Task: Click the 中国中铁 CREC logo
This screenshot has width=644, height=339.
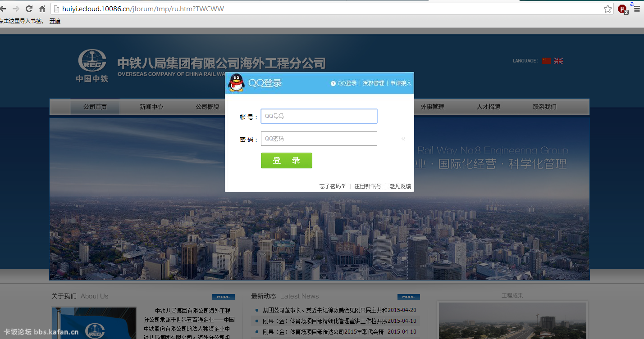Action: click(x=92, y=66)
